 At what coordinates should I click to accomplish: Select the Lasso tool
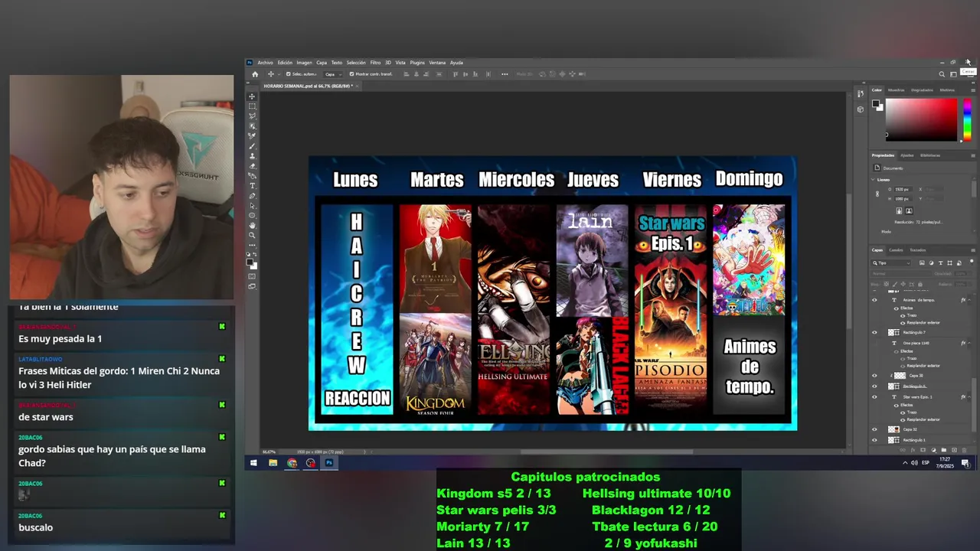253,116
